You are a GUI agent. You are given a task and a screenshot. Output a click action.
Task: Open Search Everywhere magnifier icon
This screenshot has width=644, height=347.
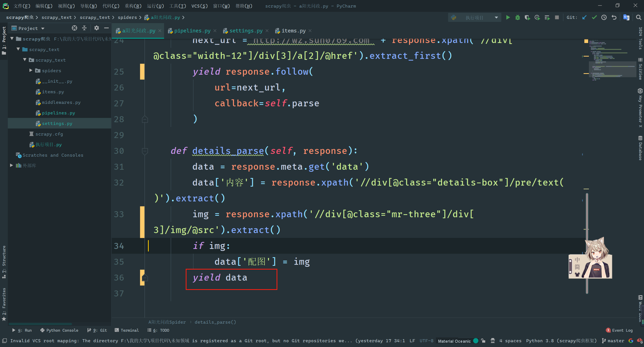[638, 17]
